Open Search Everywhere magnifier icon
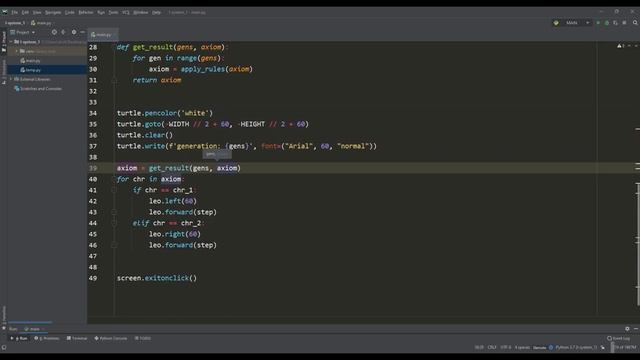The image size is (640, 360). pos(635,23)
